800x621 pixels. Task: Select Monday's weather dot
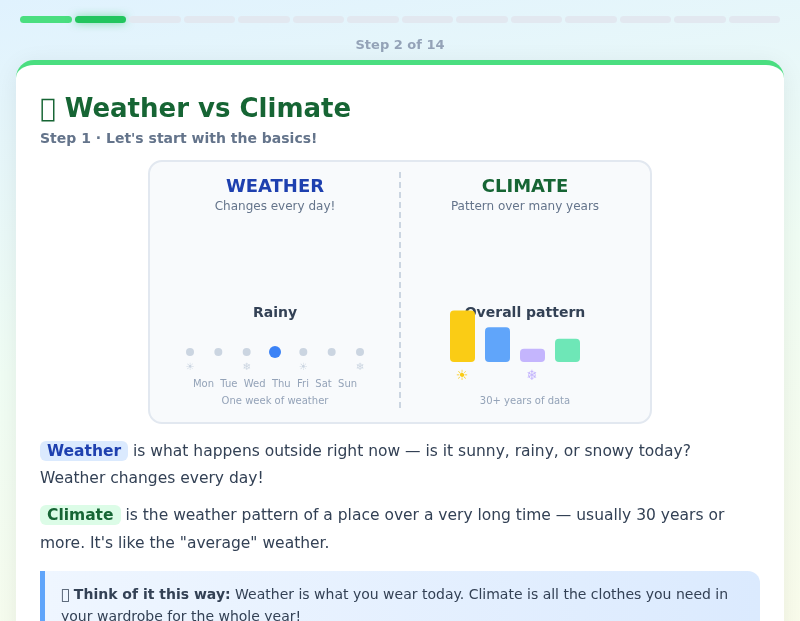(x=190, y=352)
